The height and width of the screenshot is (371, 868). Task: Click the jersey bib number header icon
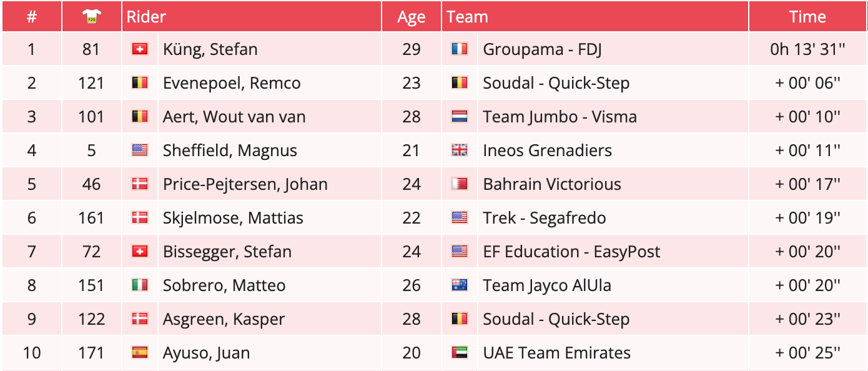click(x=91, y=17)
